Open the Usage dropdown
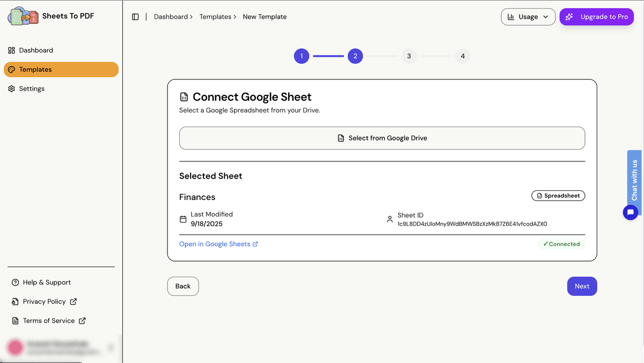Image resolution: width=644 pixels, height=363 pixels. coord(528,17)
